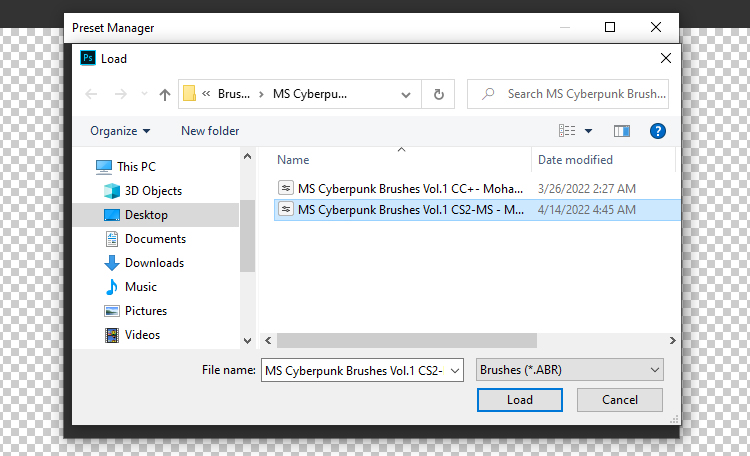Select the MS Cyberpunk Brushes Vol.1 CC+ file
The width and height of the screenshot is (750, 456).
(411, 186)
